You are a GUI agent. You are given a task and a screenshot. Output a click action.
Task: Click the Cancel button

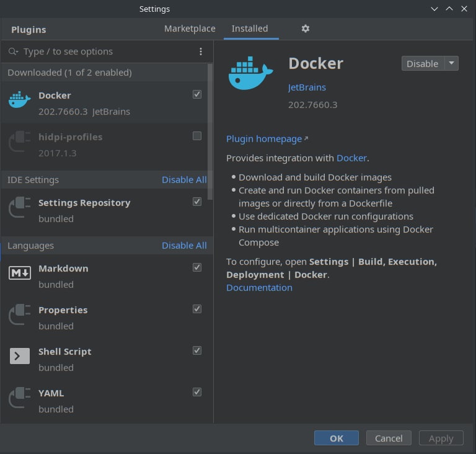pyautogui.click(x=389, y=438)
